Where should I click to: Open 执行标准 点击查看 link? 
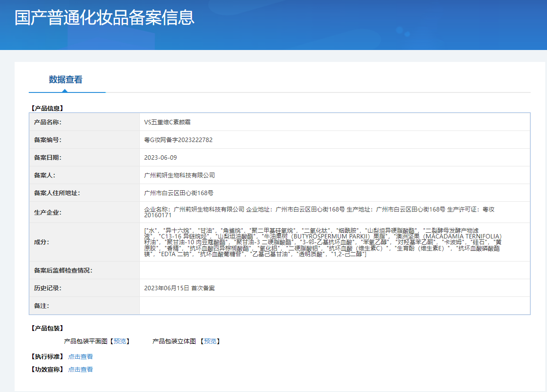tap(80, 357)
